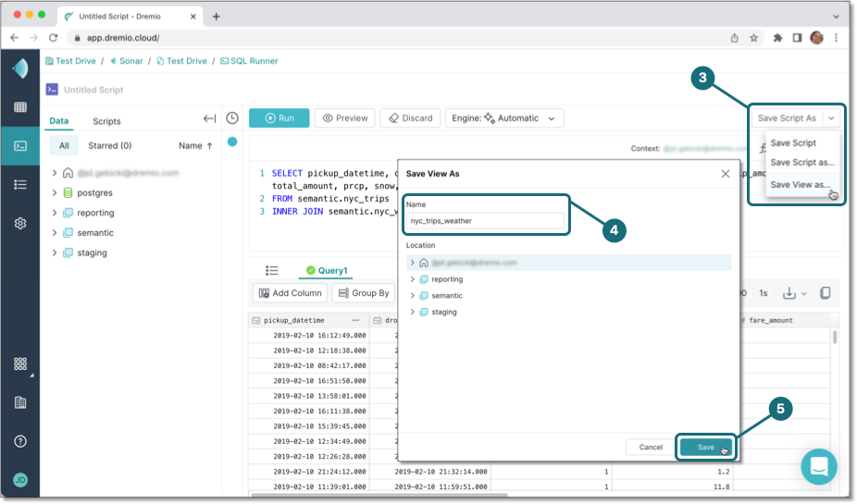Screen dimensions: 857x504
Task: Click the Name input field
Action: (x=486, y=221)
